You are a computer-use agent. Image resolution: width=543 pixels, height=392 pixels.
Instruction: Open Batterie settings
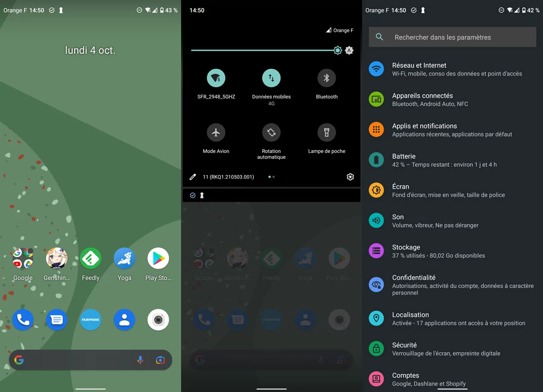tap(452, 160)
